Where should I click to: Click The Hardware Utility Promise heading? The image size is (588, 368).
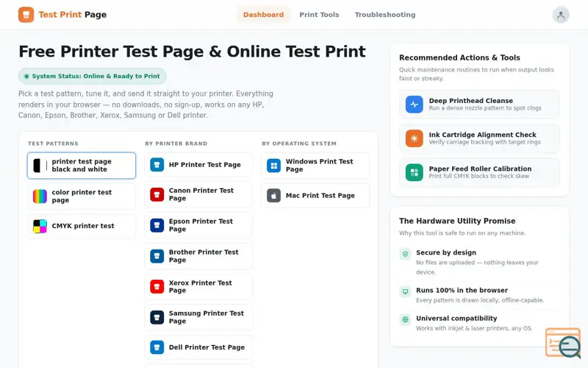(x=457, y=222)
